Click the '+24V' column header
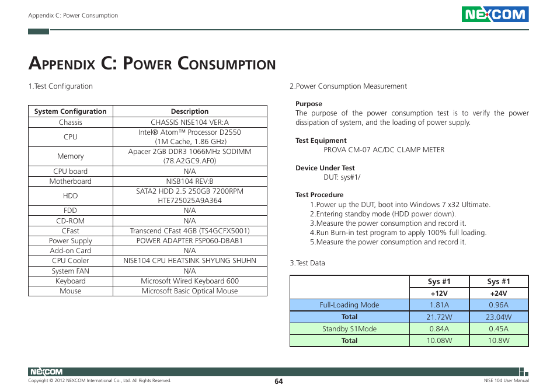This screenshot has height=392, width=557. click(499, 294)
